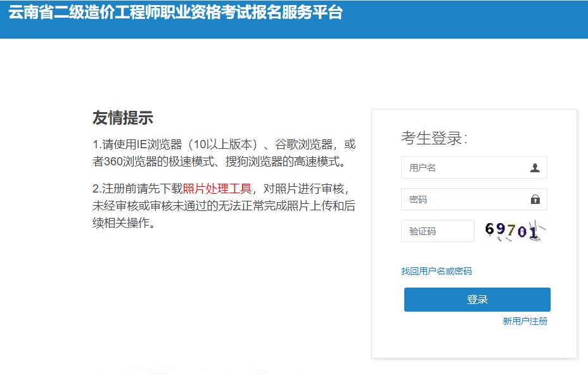Open the red 照片处理工具 link
Screen dimensions: 588x375
(x=217, y=189)
